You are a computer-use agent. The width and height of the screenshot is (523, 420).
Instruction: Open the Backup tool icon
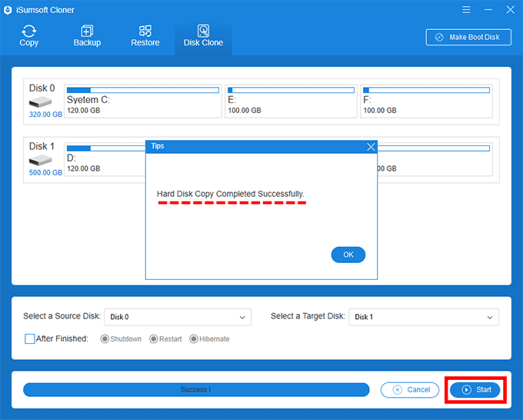tap(87, 32)
